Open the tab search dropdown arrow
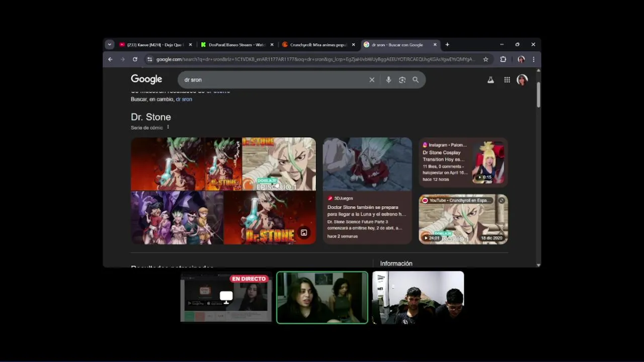 (x=109, y=45)
